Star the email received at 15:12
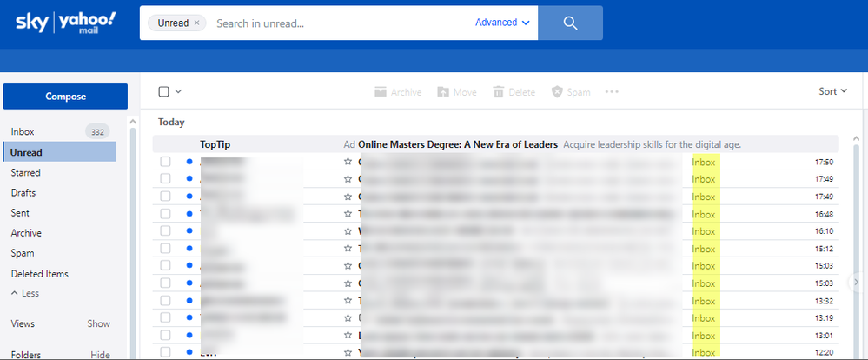Screen dimensions: 868x360 tap(348, 249)
